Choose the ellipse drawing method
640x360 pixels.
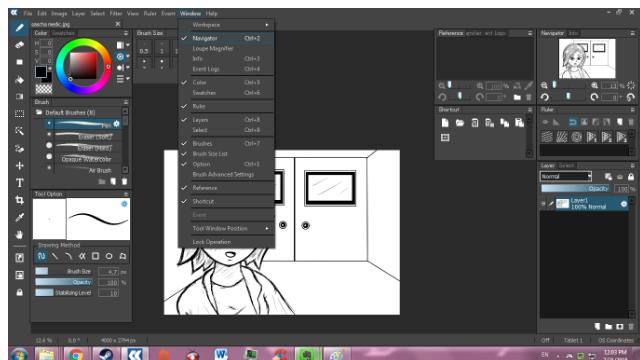point(109,256)
